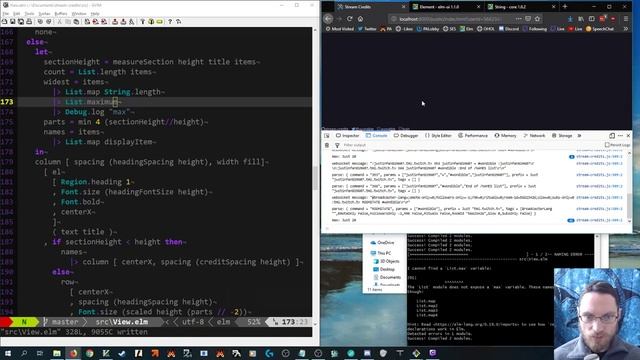Click gVim save file toolbar icon
The width and height of the screenshot is (640, 360).
coord(12,21)
